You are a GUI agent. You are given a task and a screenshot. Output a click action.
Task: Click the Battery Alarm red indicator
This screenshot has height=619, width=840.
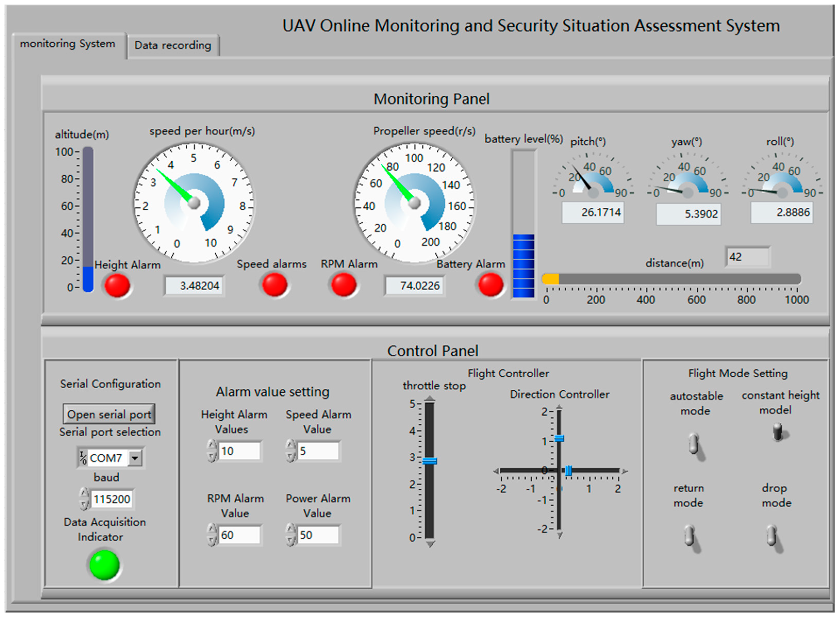click(490, 285)
